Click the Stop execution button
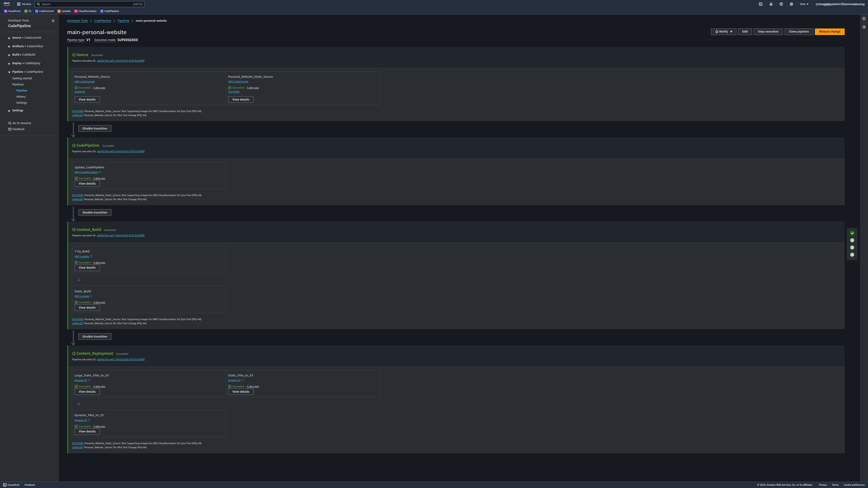The image size is (868, 488). pyautogui.click(x=768, y=32)
